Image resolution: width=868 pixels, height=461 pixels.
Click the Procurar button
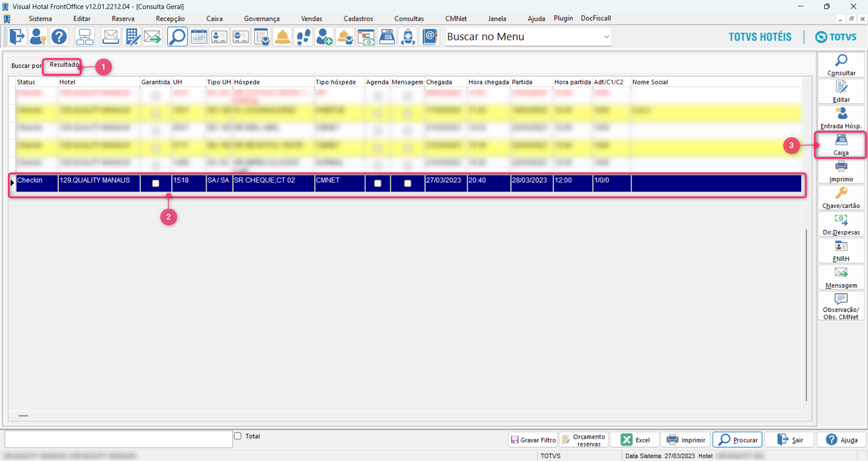tap(738, 440)
